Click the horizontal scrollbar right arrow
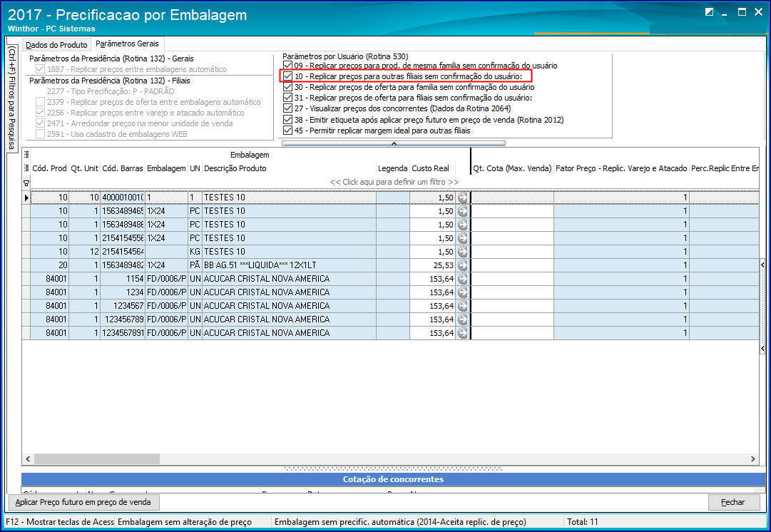 [752, 459]
